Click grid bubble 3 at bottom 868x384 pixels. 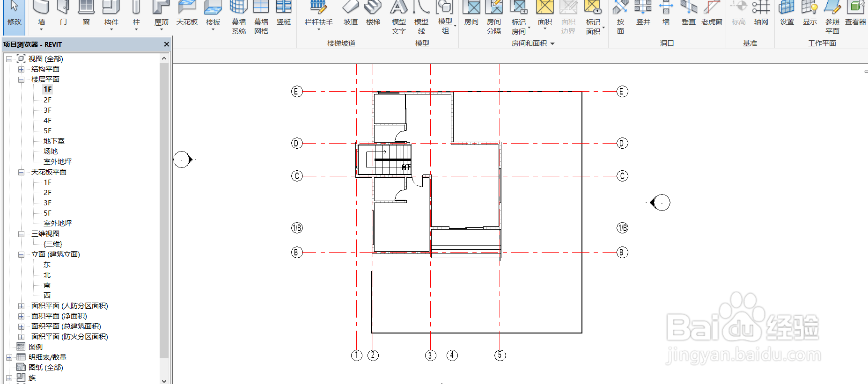pyautogui.click(x=430, y=355)
